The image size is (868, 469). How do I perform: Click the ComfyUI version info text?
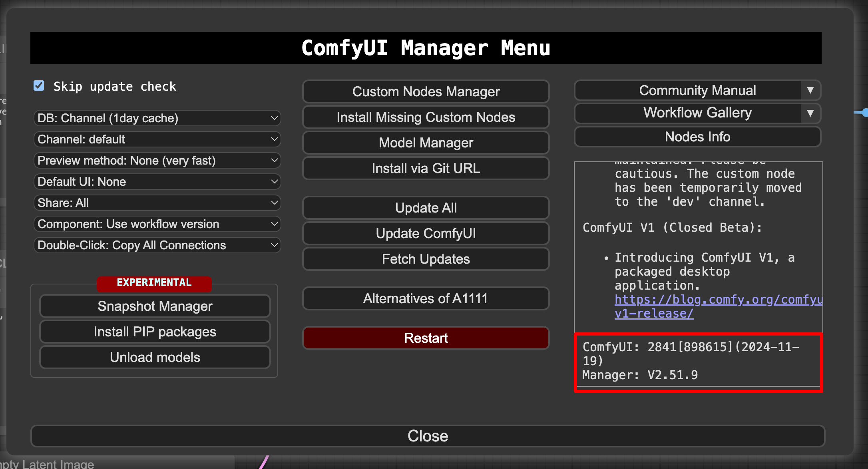coord(690,354)
